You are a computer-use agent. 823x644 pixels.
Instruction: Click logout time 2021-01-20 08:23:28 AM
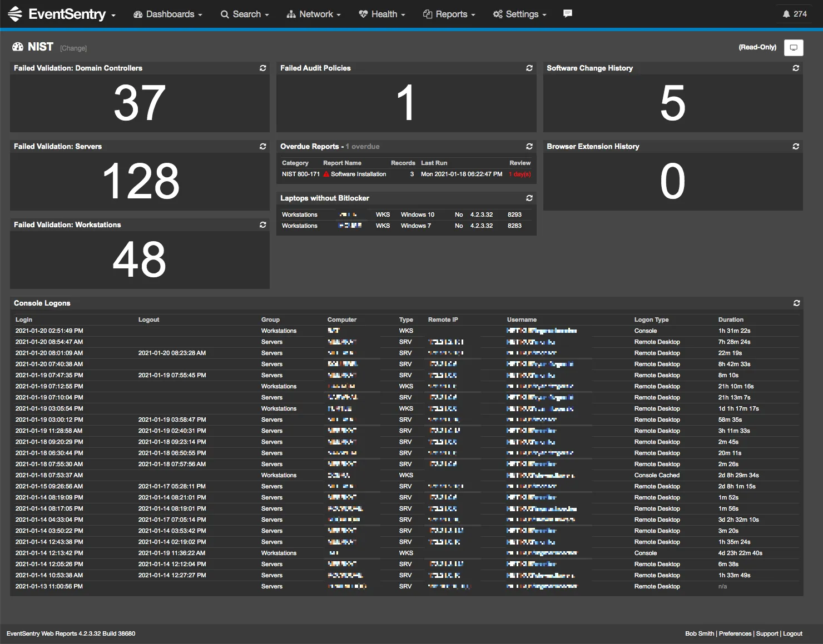click(x=172, y=353)
